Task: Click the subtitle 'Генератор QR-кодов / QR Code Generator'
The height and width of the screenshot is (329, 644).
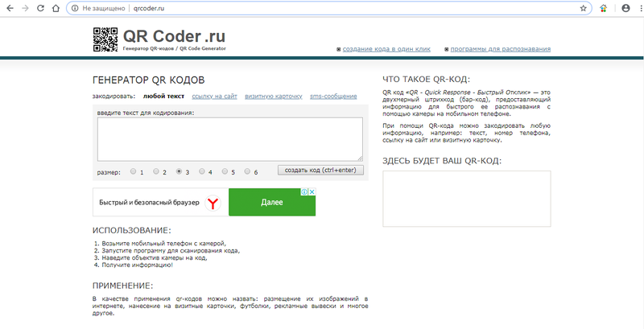Action: (175, 48)
